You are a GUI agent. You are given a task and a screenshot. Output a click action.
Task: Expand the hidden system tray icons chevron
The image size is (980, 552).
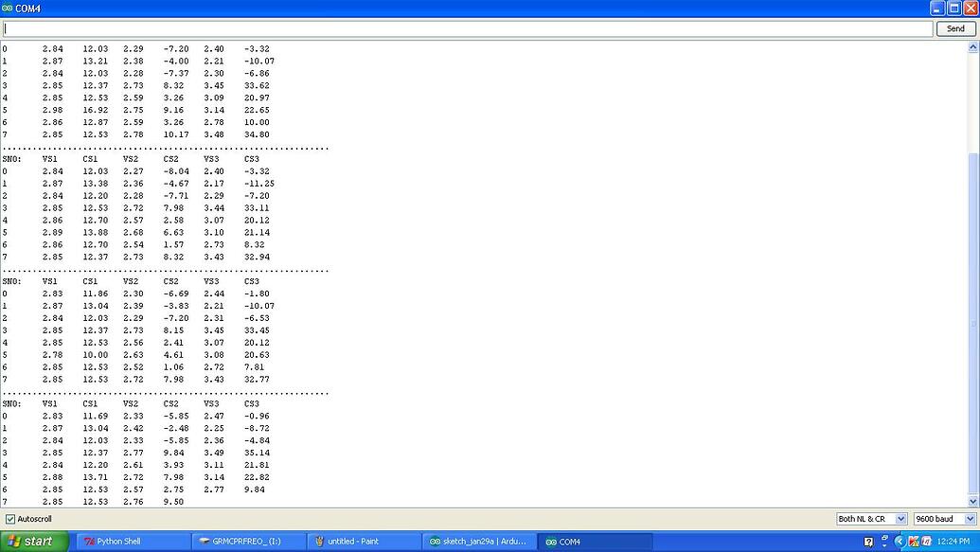click(x=899, y=542)
